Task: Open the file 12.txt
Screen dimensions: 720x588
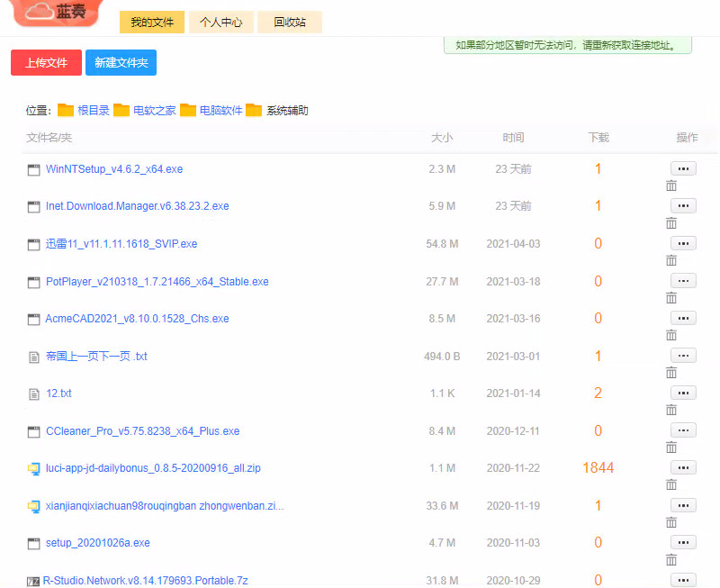Action: pos(58,394)
